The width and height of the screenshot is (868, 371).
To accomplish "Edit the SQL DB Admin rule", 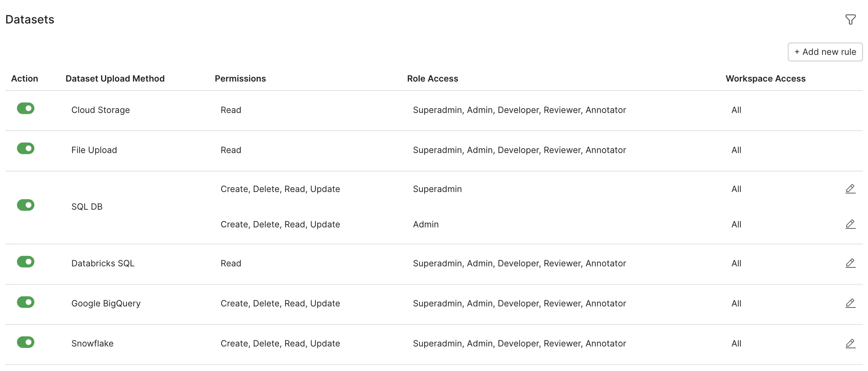I will click(850, 224).
